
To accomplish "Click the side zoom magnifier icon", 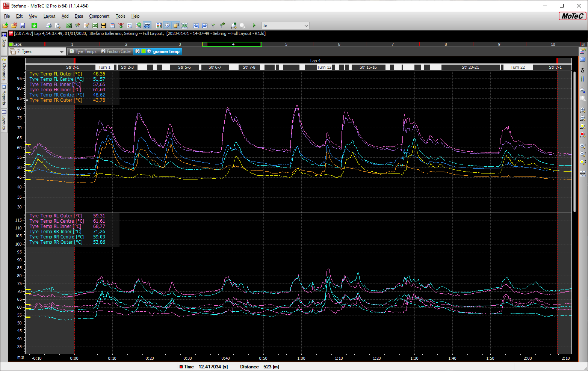I will [x=583, y=90].
